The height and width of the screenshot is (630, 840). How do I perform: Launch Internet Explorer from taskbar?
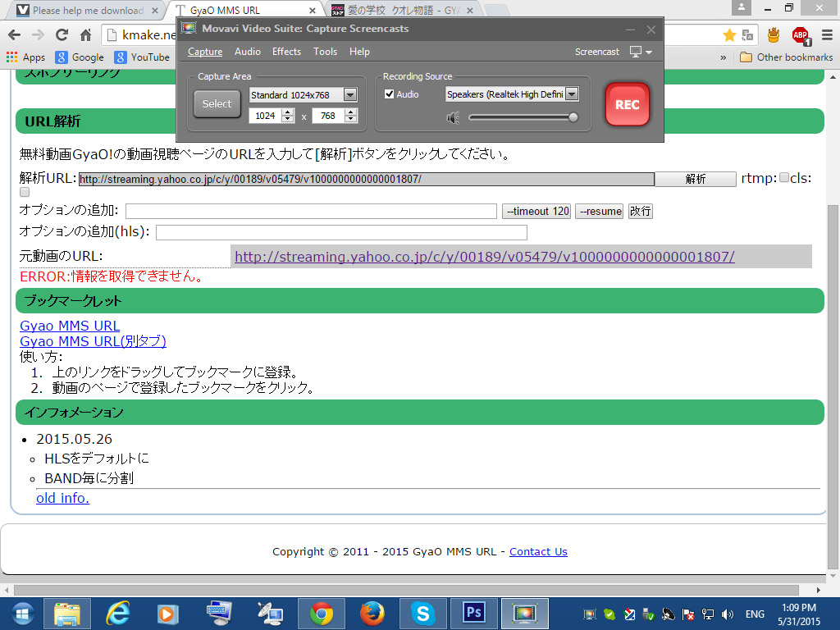coord(117,614)
